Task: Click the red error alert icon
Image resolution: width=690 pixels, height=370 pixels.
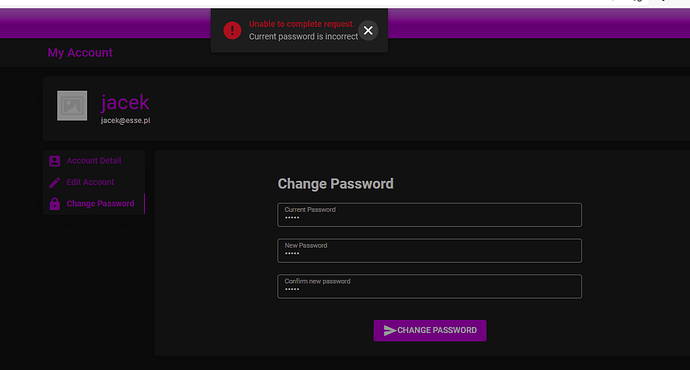Action: 232,30
